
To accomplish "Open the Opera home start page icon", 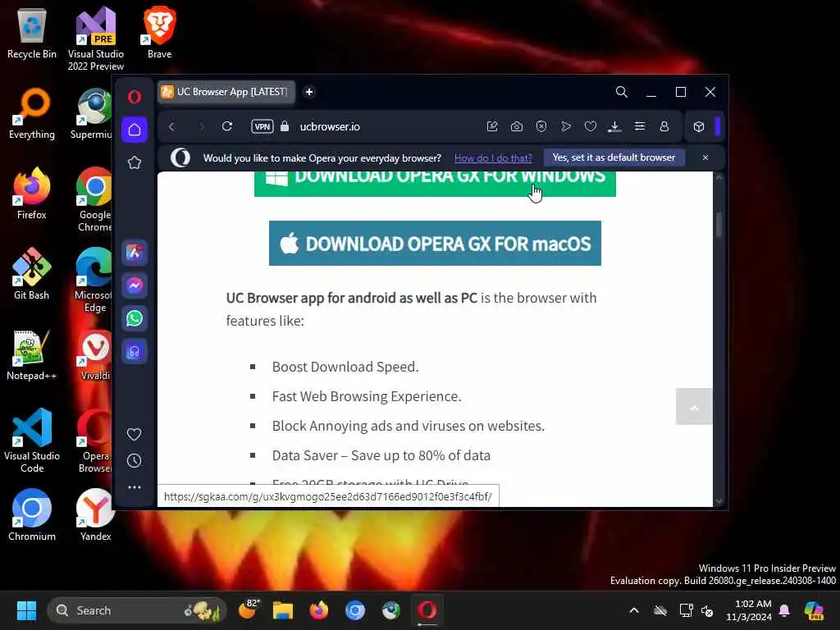I will (135, 130).
